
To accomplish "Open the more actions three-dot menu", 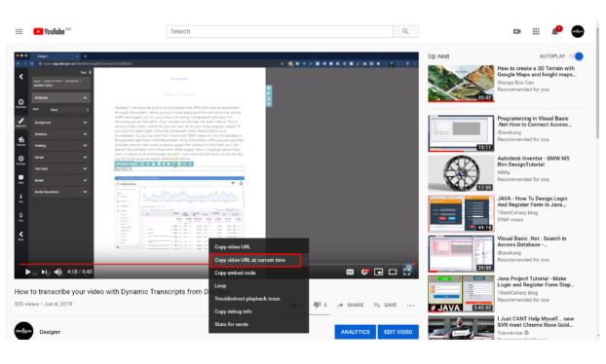I will pos(411,306).
